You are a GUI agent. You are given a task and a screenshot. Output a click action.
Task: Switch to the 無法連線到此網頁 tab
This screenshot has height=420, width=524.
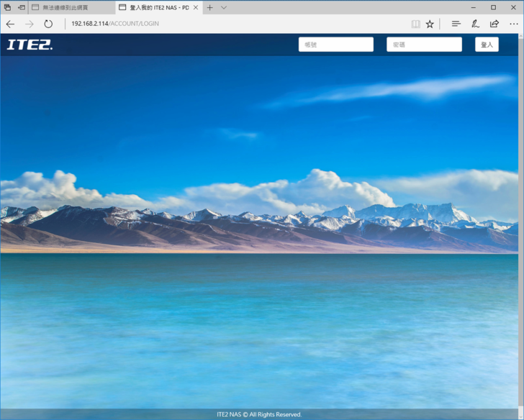(x=71, y=7)
